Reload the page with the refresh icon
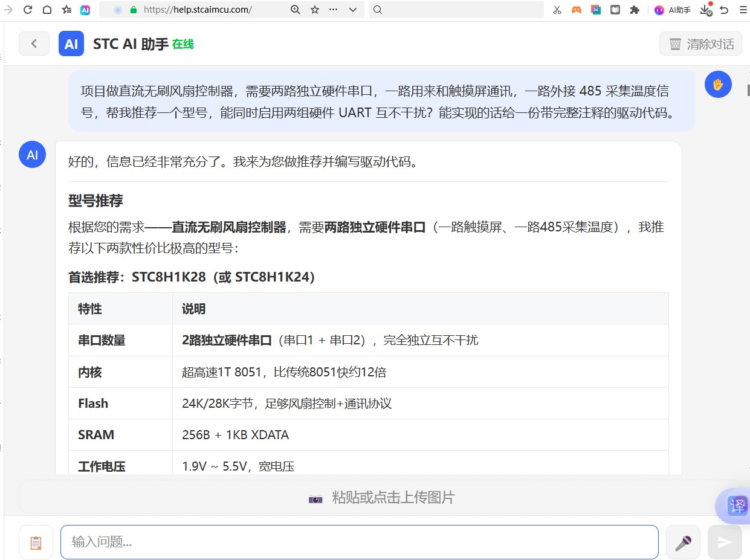This screenshot has height=560, width=750. [x=28, y=10]
